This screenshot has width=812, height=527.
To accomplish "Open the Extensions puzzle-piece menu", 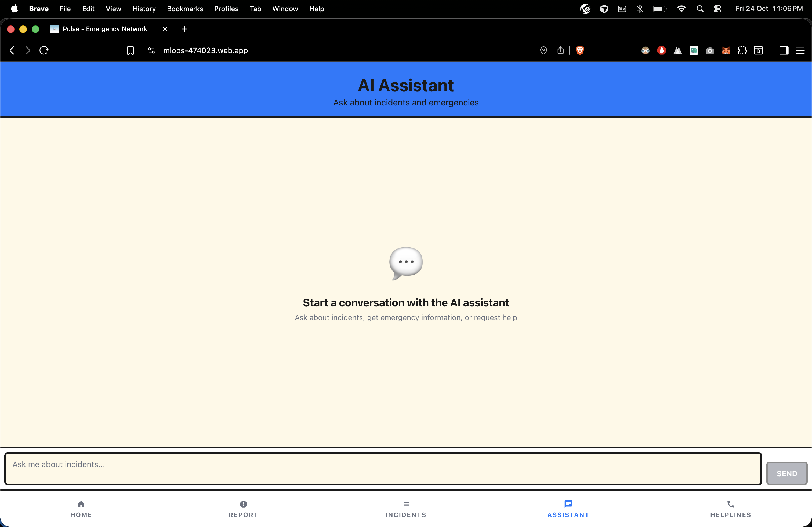I will [742, 51].
